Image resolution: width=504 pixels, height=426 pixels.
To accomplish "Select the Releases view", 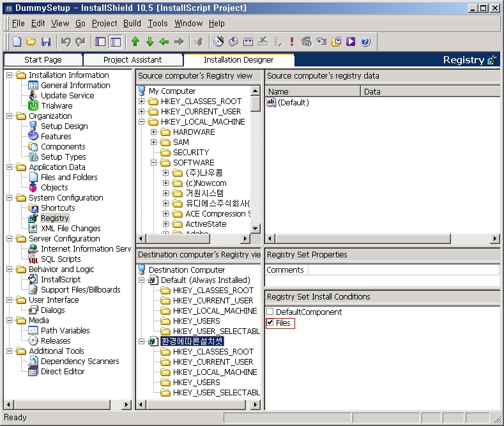I will tap(56, 340).
